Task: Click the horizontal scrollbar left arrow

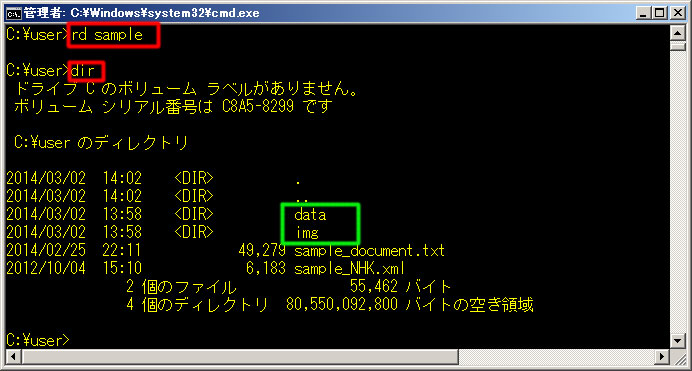Action: click(13, 356)
